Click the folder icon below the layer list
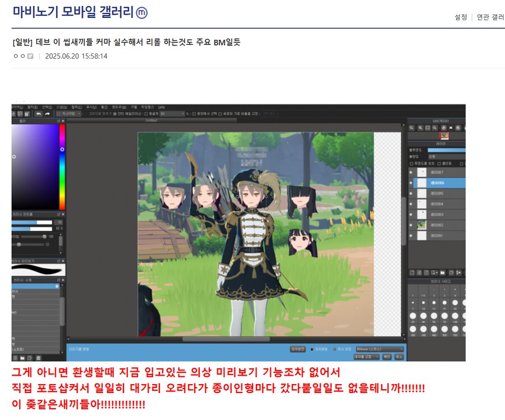This screenshot has width=505, height=420. (x=443, y=273)
